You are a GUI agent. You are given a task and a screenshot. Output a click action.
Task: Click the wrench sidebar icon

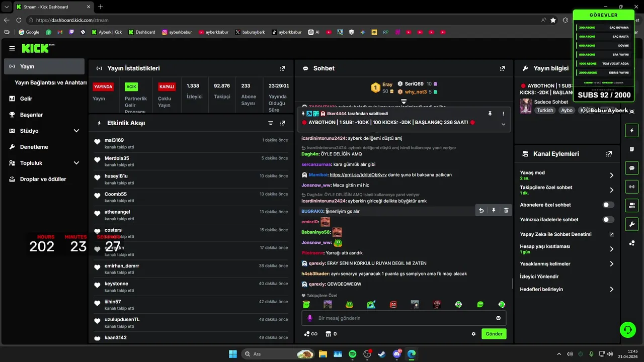632,224
